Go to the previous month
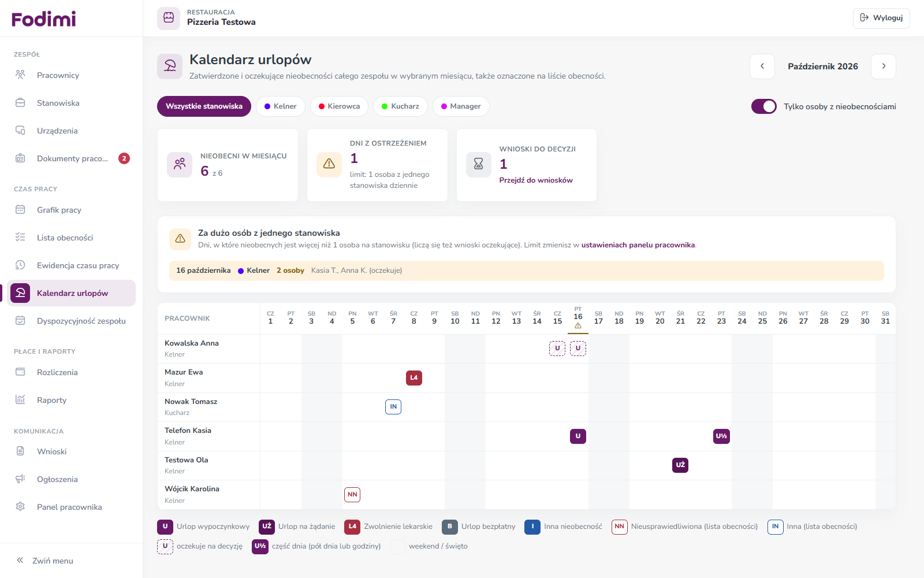The image size is (924, 578). [762, 66]
